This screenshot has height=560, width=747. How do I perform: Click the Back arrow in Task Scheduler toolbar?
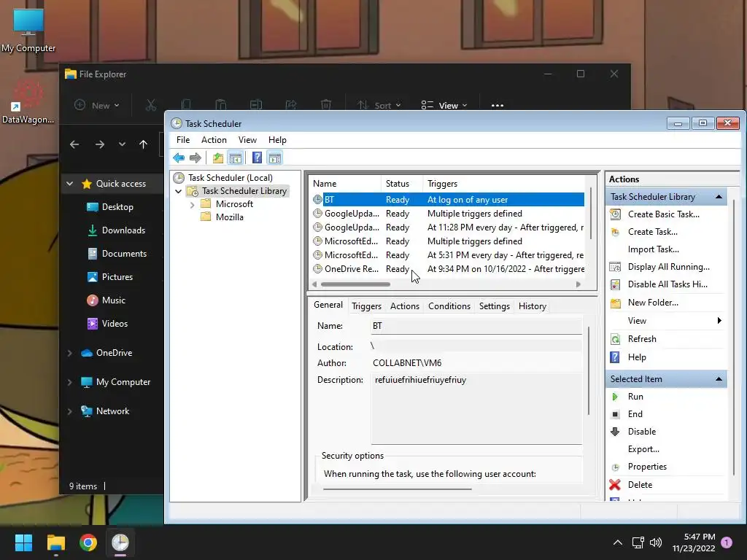coord(179,157)
